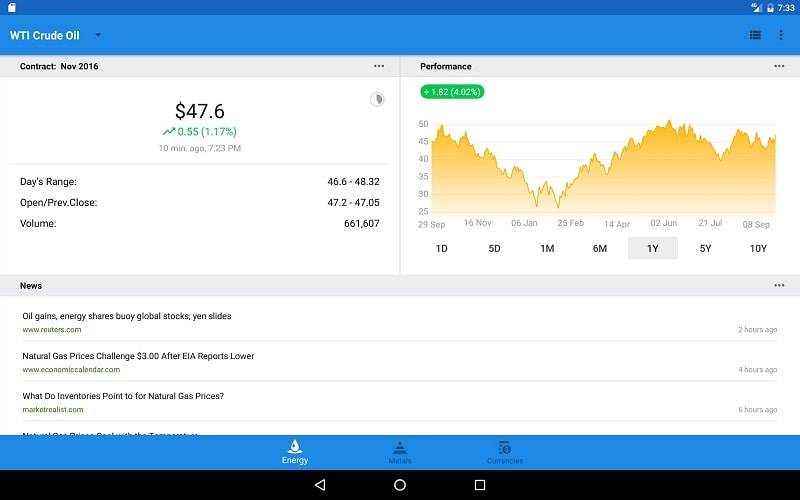The width and height of the screenshot is (800, 500).
Task: Tap the green +1.82 (4.02%) performance badge
Action: (452, 92)
